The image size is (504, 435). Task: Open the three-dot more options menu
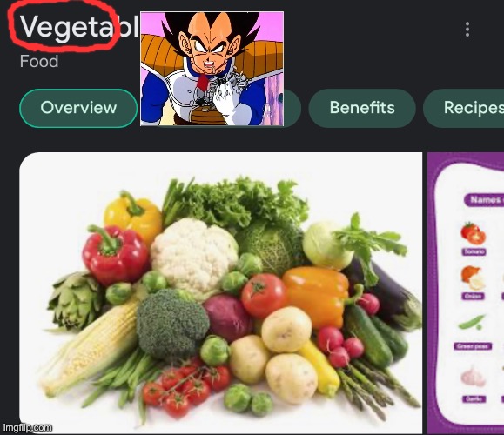[x=467, y=30]
